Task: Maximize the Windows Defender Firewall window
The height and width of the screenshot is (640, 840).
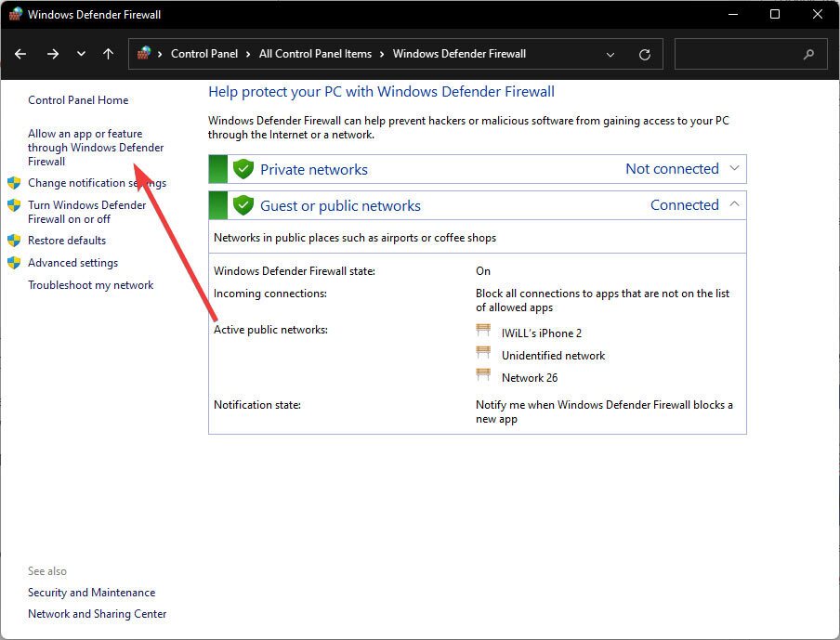Action: coord(775,15)
